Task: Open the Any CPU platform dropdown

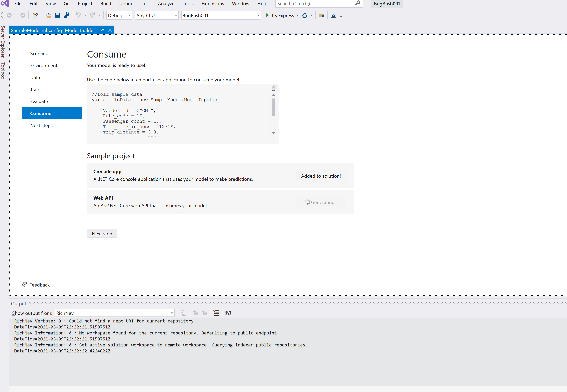Action: click(157, 15)
